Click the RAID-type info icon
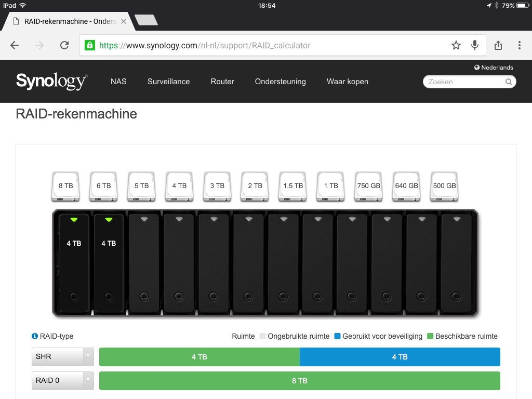Screen dimensions: 532x399 (35, 336)
